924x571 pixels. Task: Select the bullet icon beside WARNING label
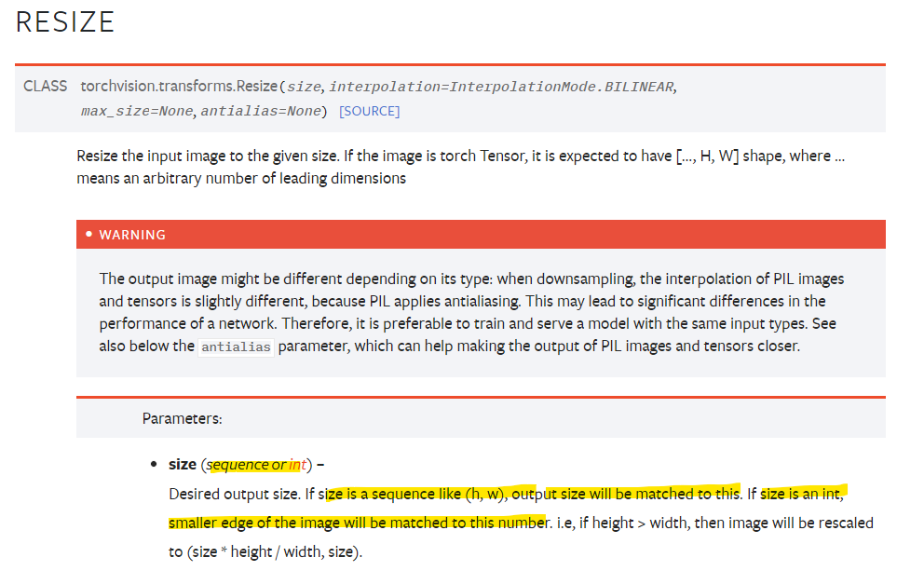tap(89, 234)
